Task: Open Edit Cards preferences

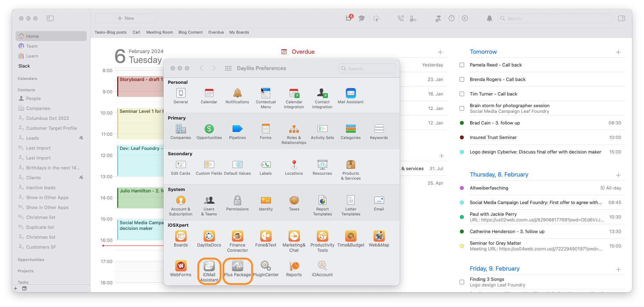Action: pos(181,164)
